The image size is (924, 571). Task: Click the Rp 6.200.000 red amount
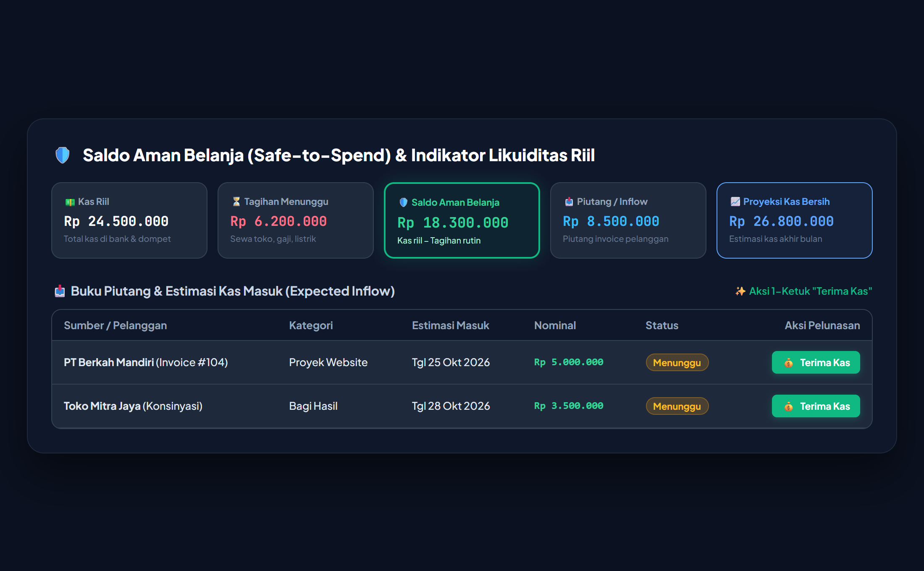click(x=278, y=221)
